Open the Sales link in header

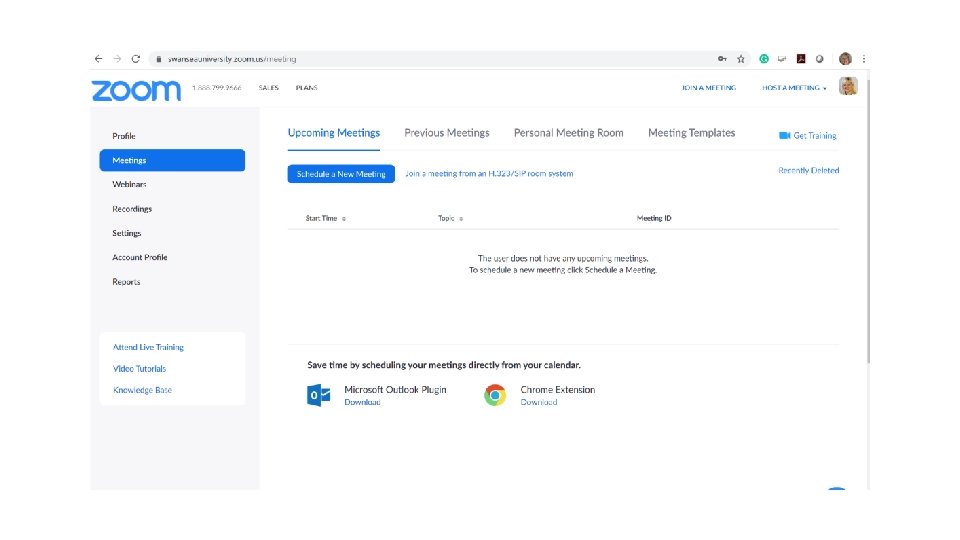(x=268, y=88)
